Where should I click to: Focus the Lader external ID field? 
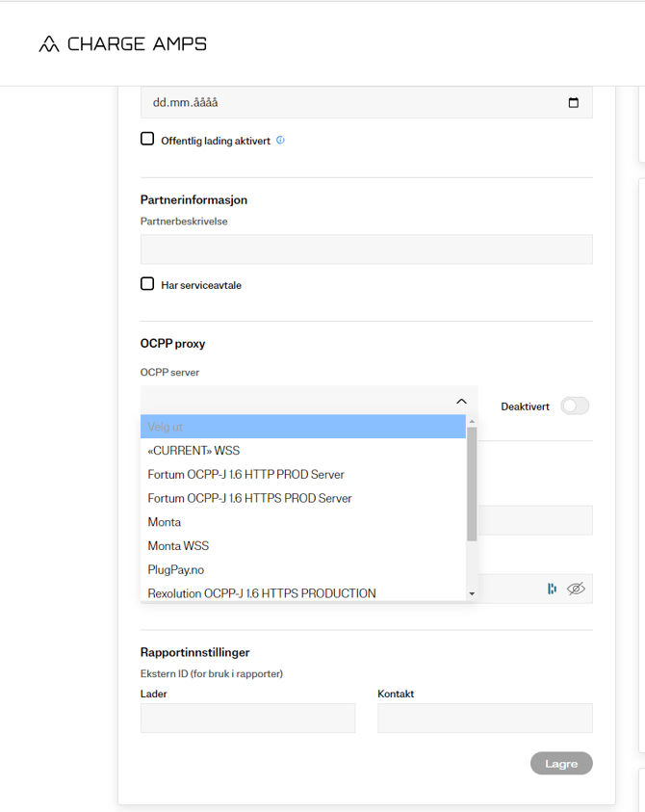pos(247,719)
